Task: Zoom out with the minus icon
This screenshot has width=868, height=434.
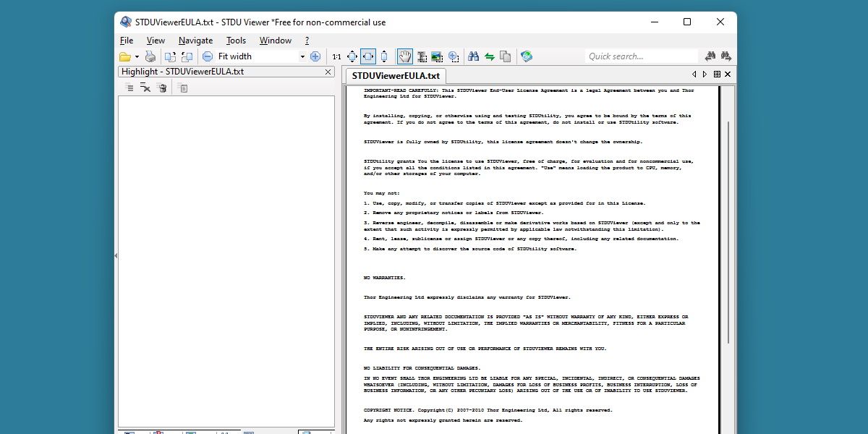Action: 208,56
